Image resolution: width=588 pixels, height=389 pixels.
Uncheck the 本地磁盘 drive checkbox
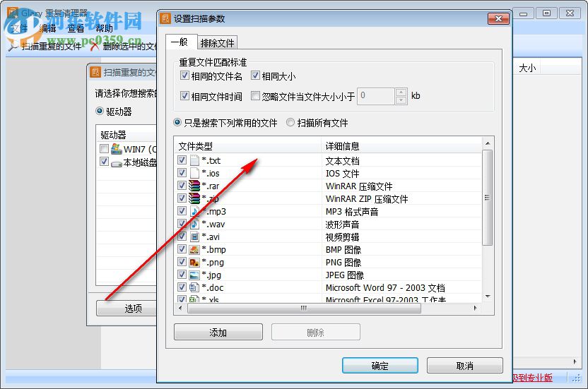[x=105, y=162]
